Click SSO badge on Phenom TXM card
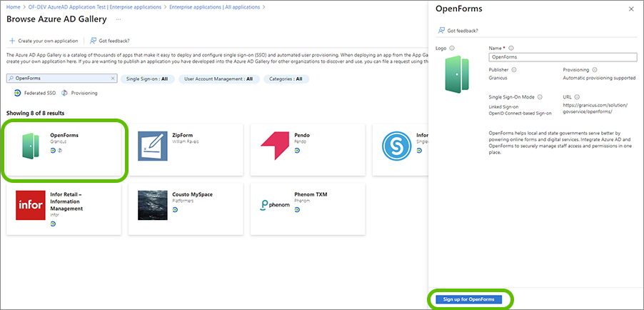The image size is (644, 310). (x=297, y=209)
